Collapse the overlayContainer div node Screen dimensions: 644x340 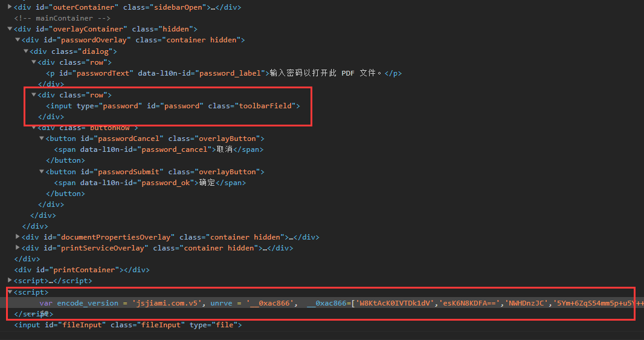[10, 29]
